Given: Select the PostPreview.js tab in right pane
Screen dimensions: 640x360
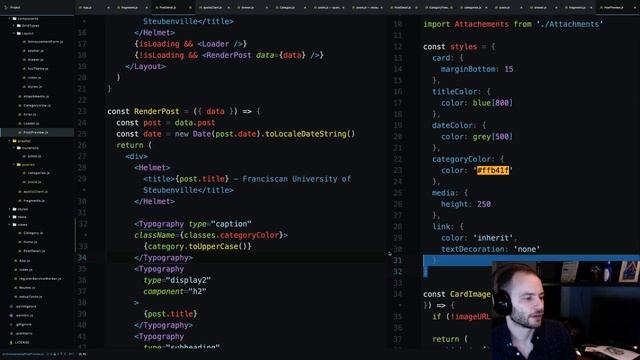Looking at the screenshot, I should 617,7.
